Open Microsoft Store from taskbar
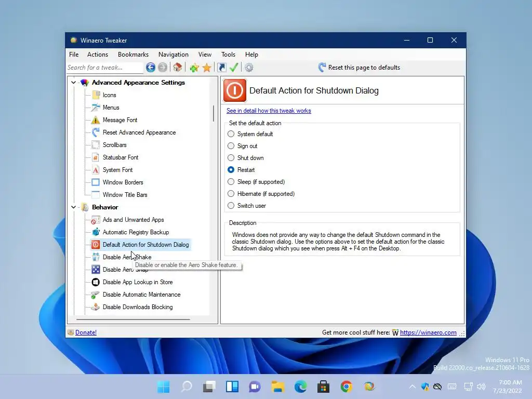This screenshot has width=532, height=399. point(323,387)
